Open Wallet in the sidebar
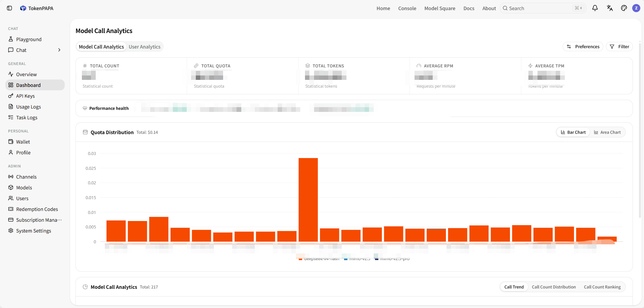This screenshot has width=644, height=308. (x=35, y=142)
